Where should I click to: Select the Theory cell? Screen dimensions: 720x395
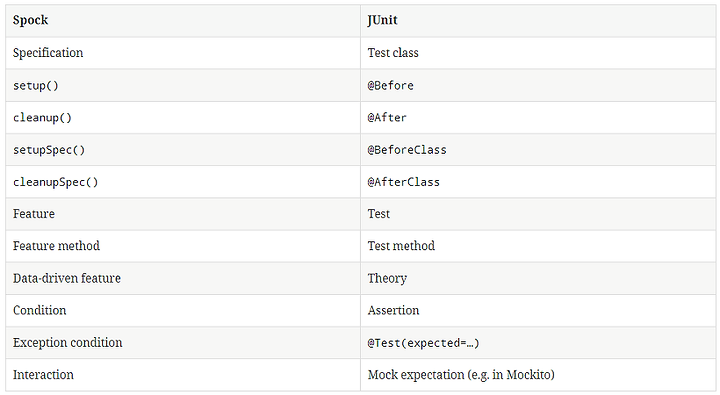[x=538, y=278]
